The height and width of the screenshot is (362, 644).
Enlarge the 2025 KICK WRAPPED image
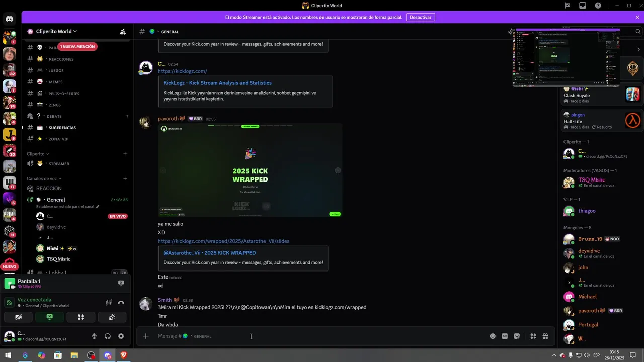250,170
